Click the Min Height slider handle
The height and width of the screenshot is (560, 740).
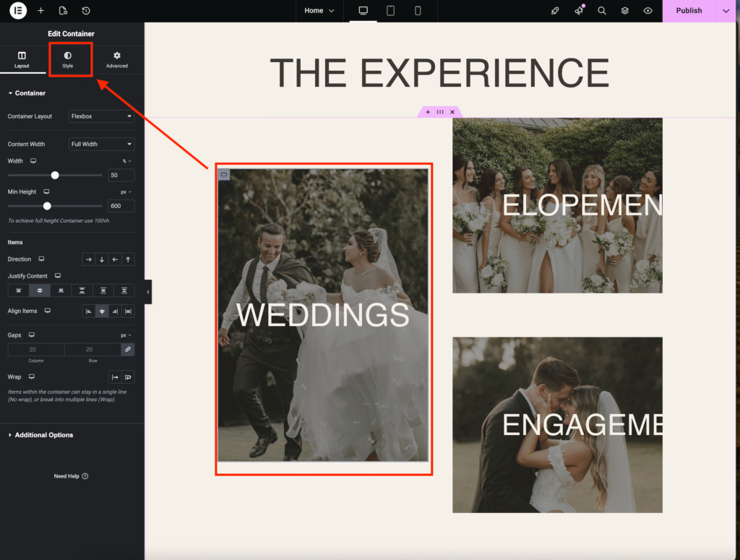[x=47, y=206]
